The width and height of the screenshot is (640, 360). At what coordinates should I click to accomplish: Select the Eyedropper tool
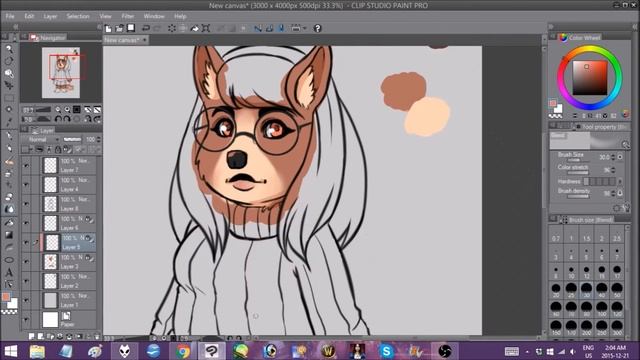pyautogui.click(x=9, y=122)
